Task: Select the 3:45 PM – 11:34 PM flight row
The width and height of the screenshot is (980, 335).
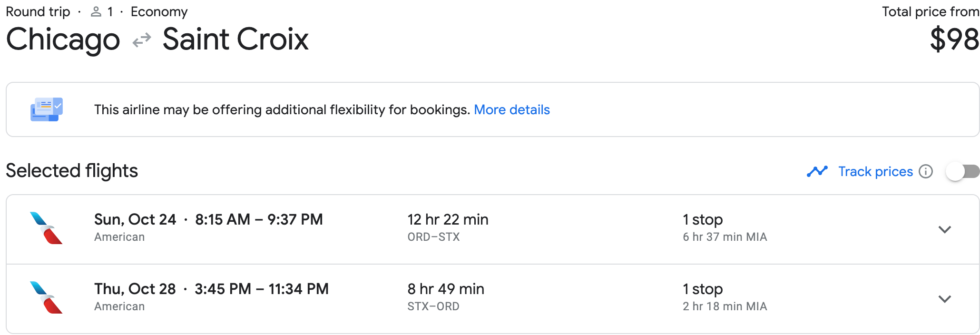Action: click(493, 299)
